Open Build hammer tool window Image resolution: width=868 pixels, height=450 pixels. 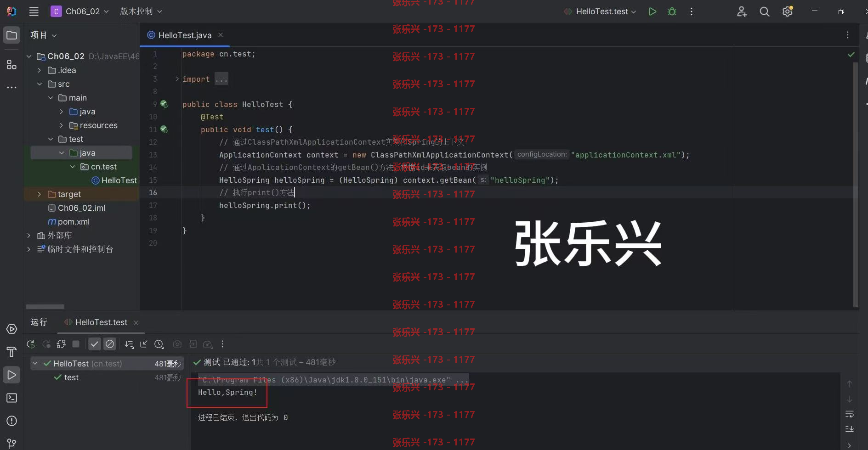(x=12, y=352)
